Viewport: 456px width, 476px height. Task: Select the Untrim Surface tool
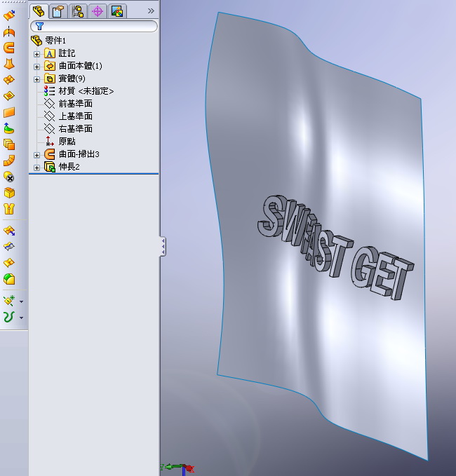9,263
